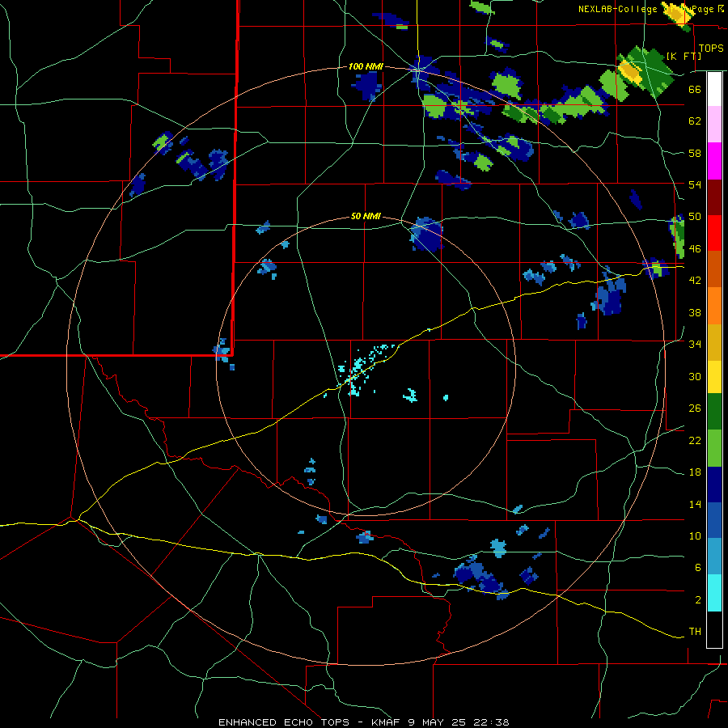Screen dimensions: 728x728
Task: Click the yellow legend swatch beside 30
Action: point(714,377)
